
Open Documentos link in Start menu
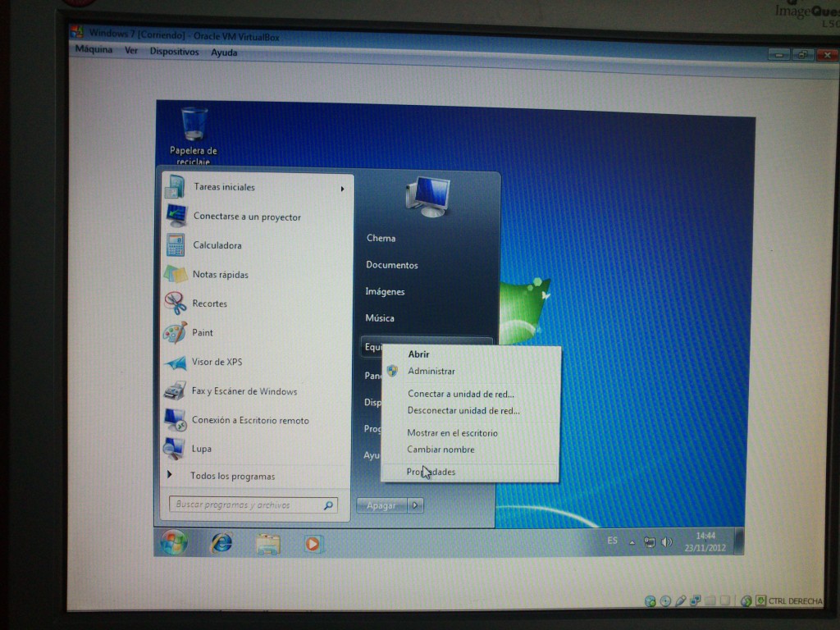(x=392, y=265)
